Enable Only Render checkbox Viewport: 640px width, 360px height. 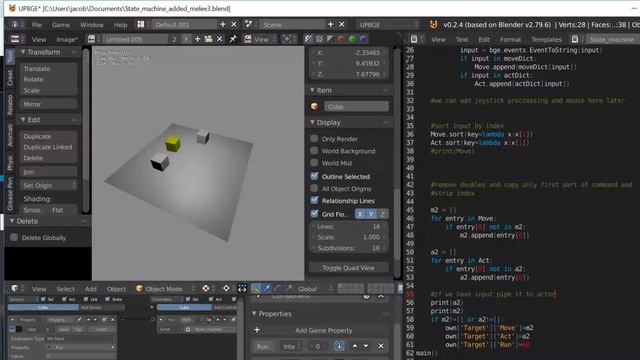(x=314, y=139)
